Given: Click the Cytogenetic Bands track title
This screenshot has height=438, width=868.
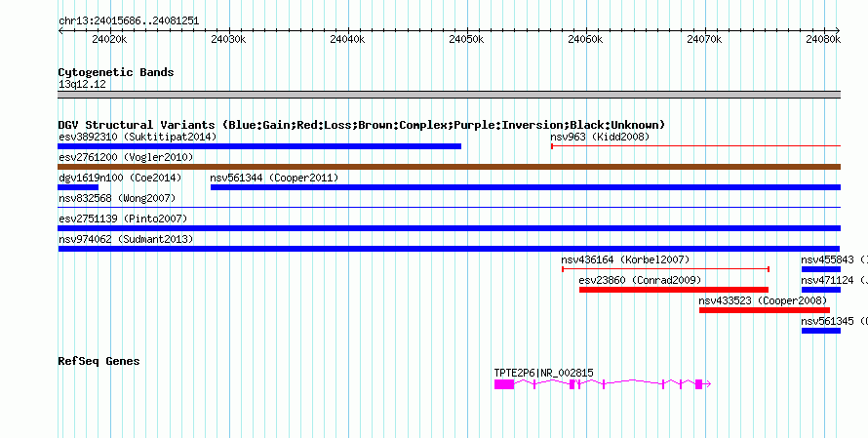Looking at the screenshot, I should pos(116,72).
